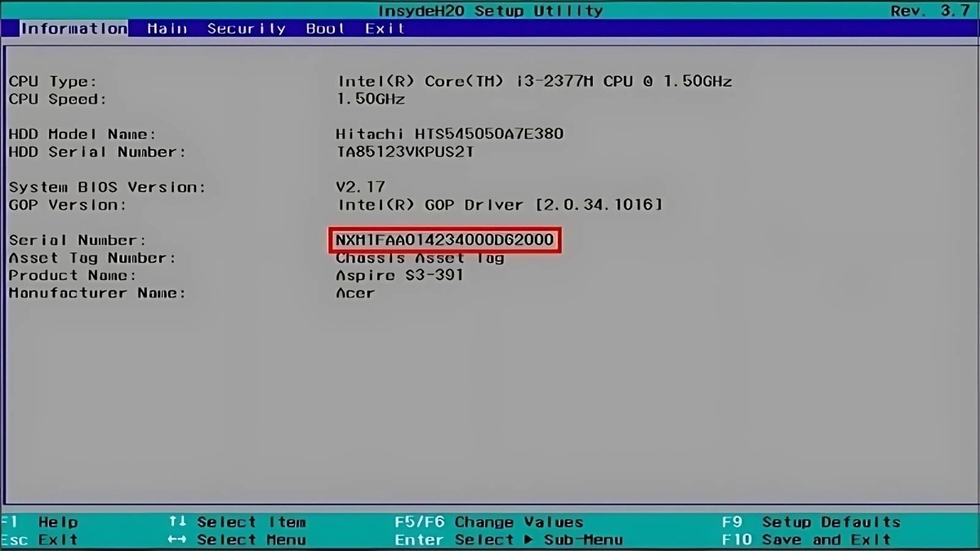The width and height of the screenshot is (980, 551).
Task: Click the F10 Save and Exit hint
Action: click(x=807, y=540)
